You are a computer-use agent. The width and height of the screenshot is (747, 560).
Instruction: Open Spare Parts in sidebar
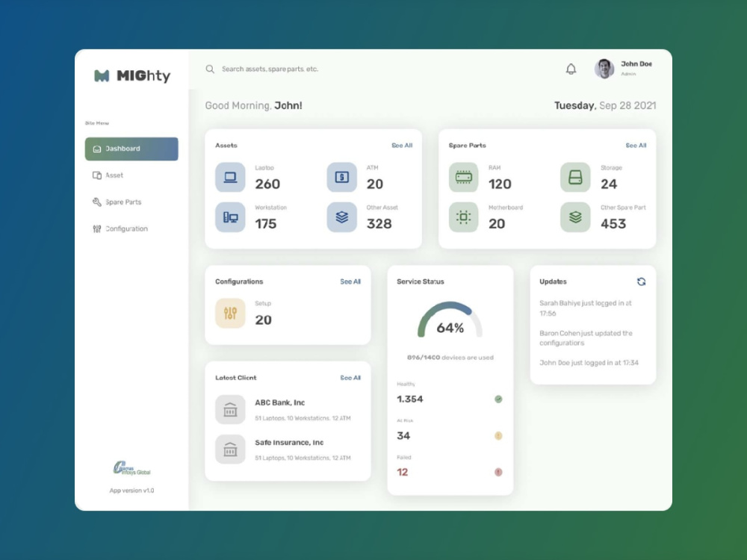tap(131, 202)
